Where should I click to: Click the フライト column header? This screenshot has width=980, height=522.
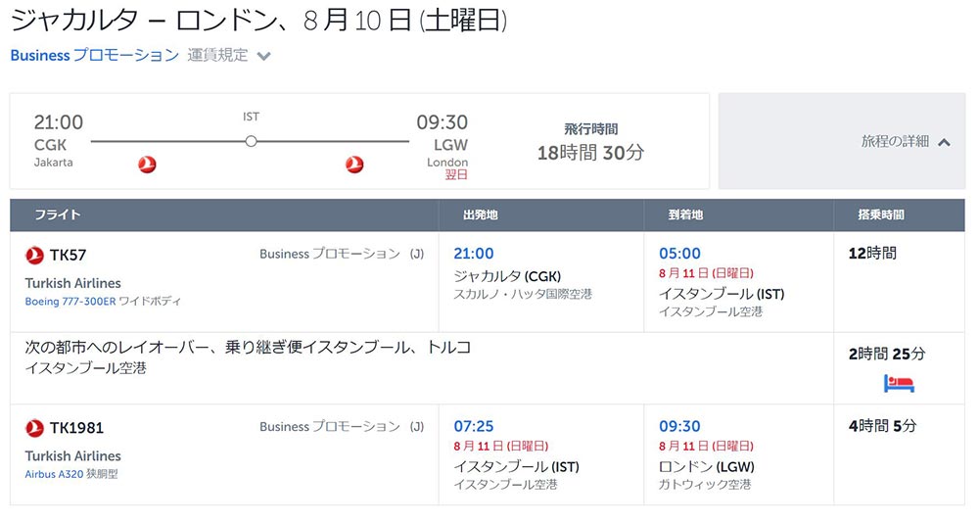point(58,214)
